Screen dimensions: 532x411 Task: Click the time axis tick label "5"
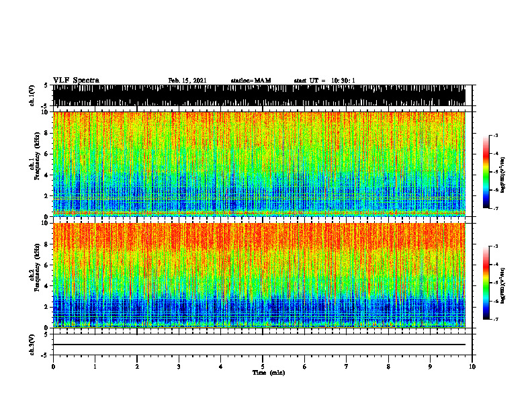[x=263, y=367]
